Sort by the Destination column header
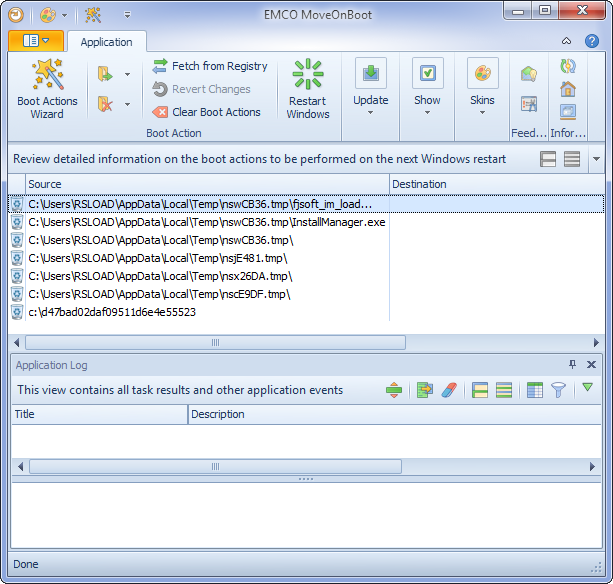The image size is (613, 584). [497, 184]
